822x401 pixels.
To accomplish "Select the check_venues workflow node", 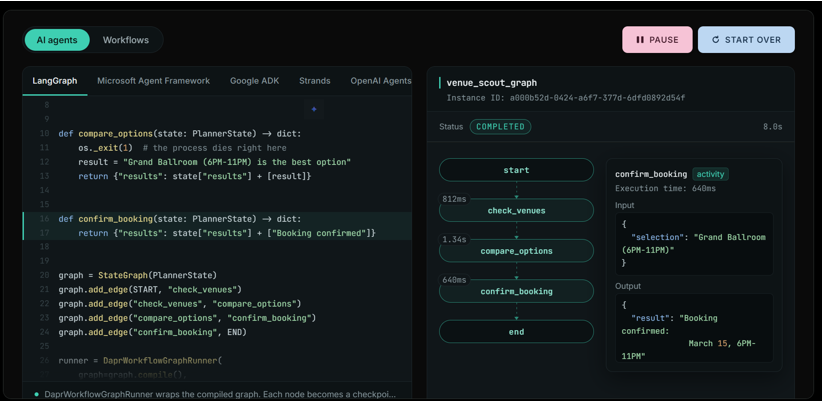I will pos(516,210).
